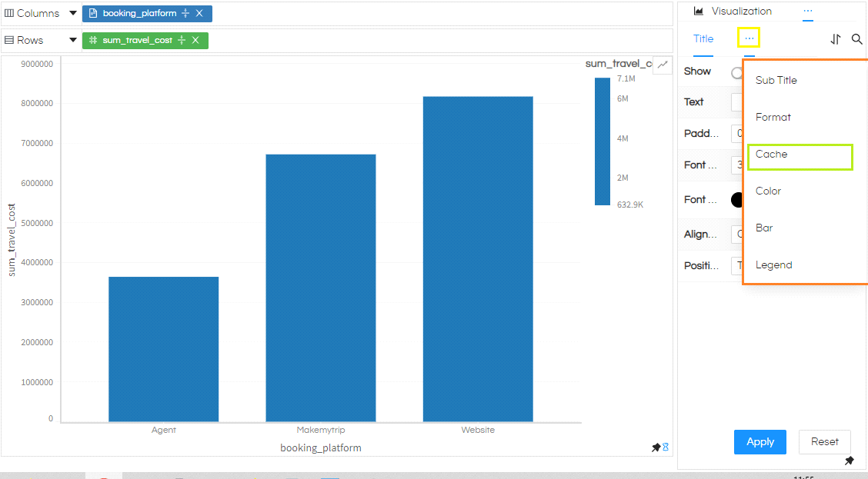
Task: Click the pin icon below Reset
Action: click(850, 461)
